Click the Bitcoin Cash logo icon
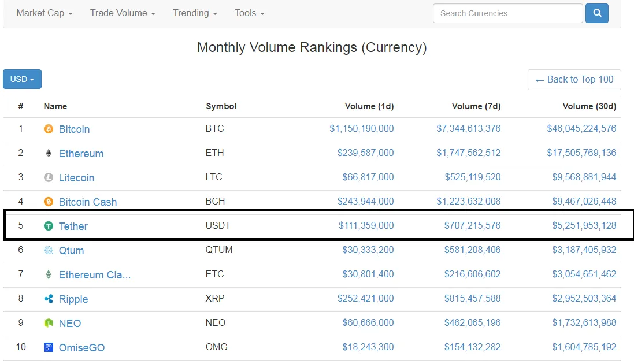 coord(49,202)
